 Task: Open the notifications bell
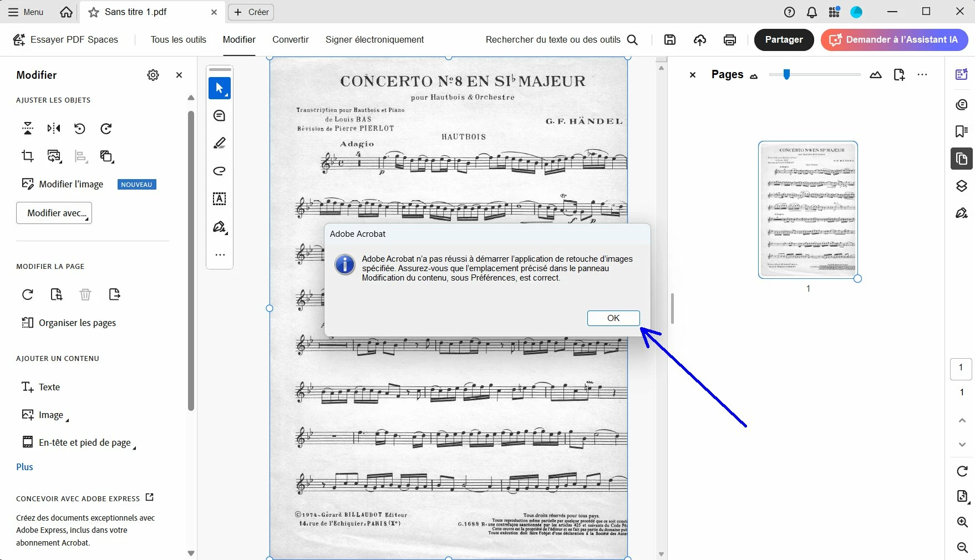(812, 12)
